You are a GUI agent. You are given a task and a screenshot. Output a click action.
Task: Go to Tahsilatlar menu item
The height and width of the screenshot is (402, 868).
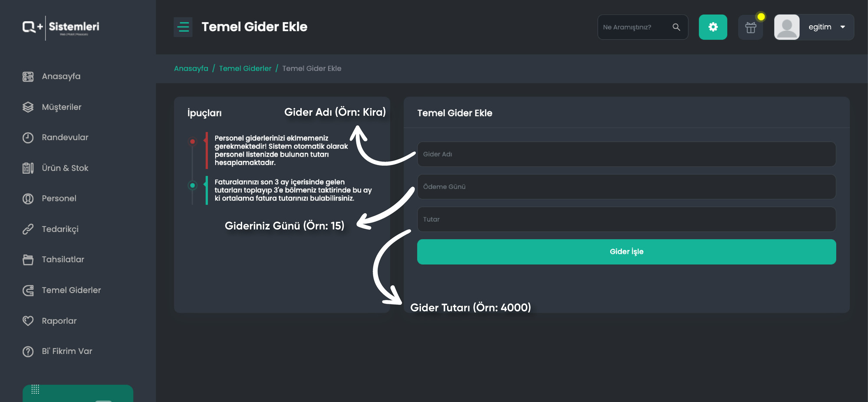point(62,260)
